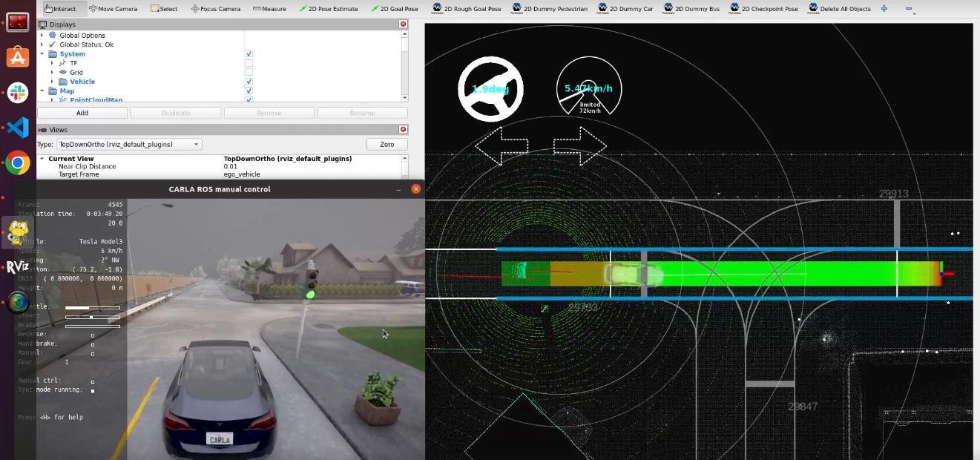The image size is (980, 460).
Task: Click the right turn signal arrow
Action: coord(580,145)
